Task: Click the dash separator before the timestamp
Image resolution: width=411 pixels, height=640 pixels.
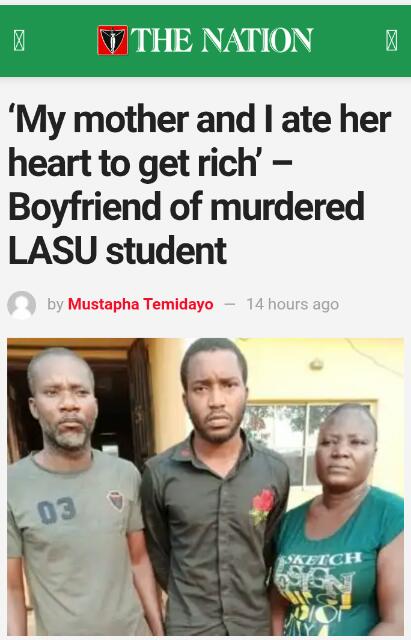Action: click(230, 304)
